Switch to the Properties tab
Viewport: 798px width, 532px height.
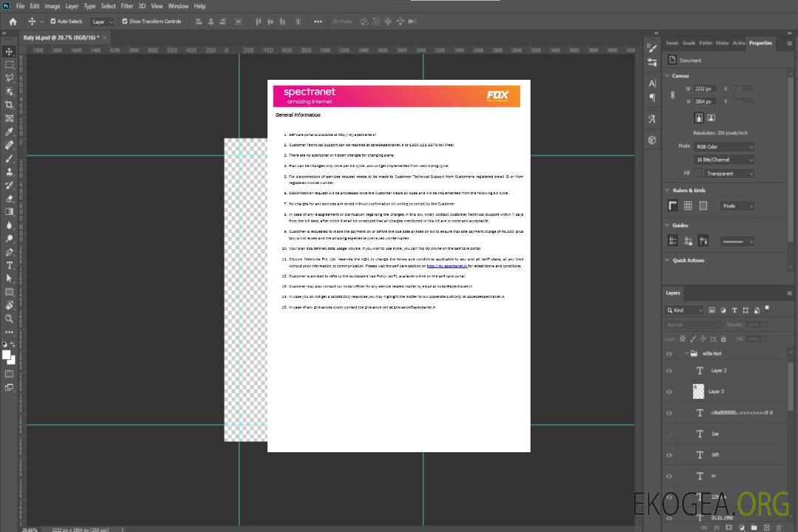[x=760, y=44]
